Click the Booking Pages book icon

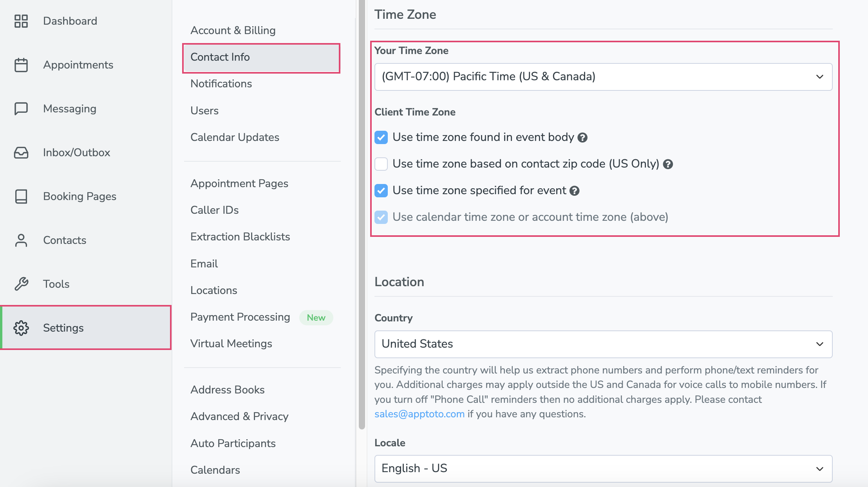(21, 197)
